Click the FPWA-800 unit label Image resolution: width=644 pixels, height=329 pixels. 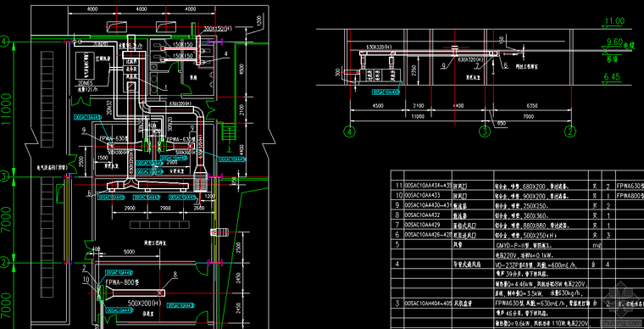[x=123, y=282]
